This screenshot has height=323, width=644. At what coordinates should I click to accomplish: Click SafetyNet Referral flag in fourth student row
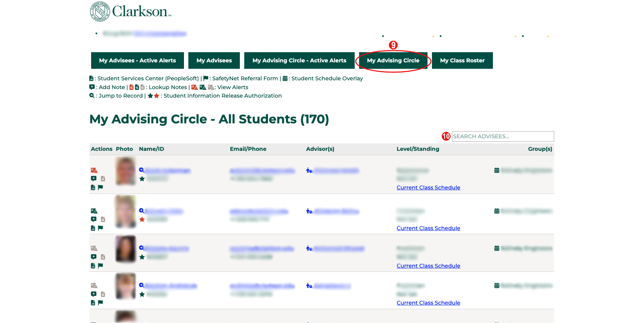(x=100, y=303)
